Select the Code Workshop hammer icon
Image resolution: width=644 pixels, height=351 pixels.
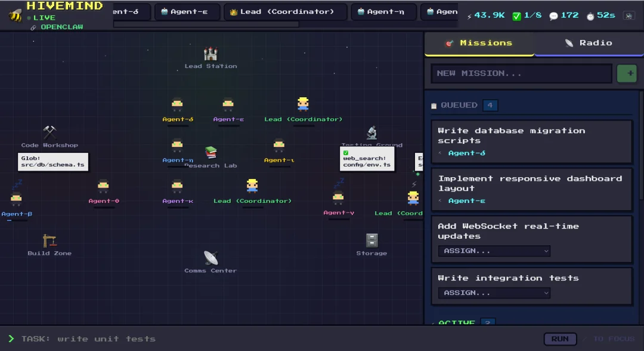tap(49, 133)
